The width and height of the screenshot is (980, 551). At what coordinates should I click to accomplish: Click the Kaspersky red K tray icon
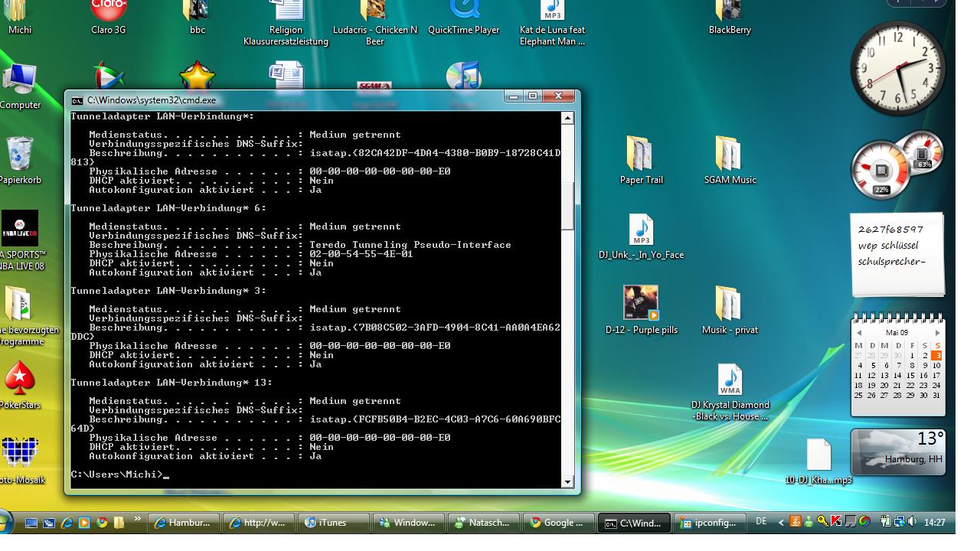(x=836, y=521)
